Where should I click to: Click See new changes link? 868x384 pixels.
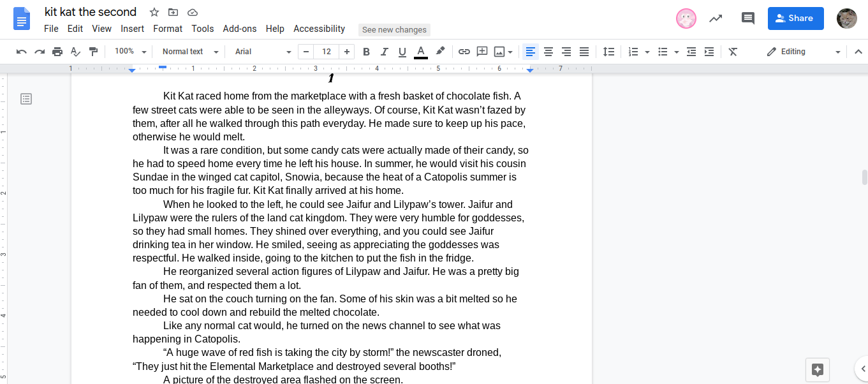pos(394,30)
